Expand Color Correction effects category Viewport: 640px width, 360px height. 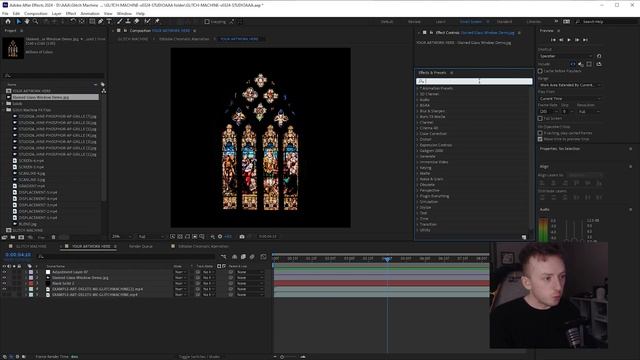pyautogui.click(x=418, y=133)
